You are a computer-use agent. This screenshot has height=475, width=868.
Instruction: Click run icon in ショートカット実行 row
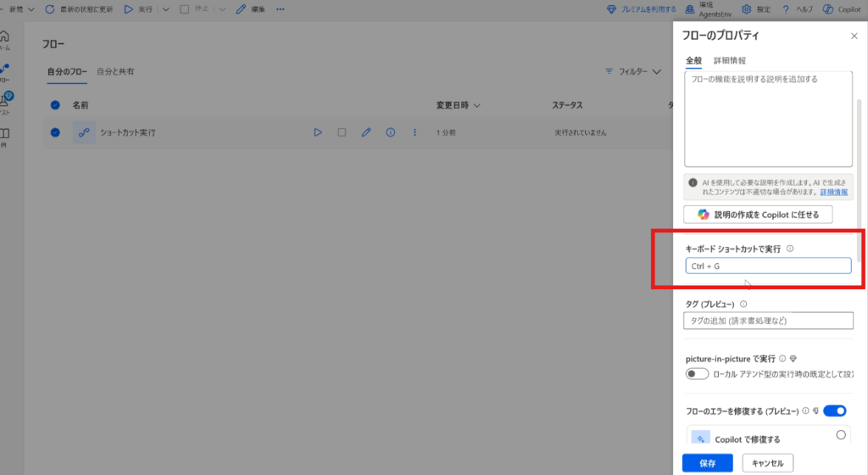(318, 132)
